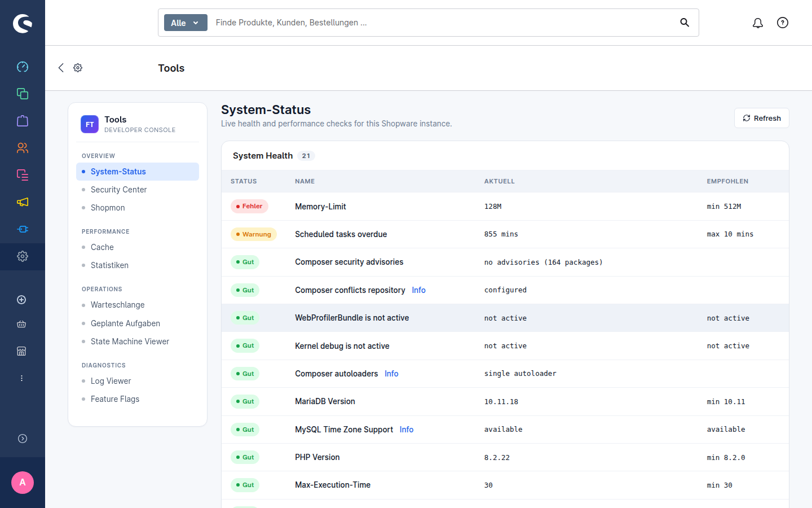
Task: Go back with the left chevron
Action: coord(61,68)
